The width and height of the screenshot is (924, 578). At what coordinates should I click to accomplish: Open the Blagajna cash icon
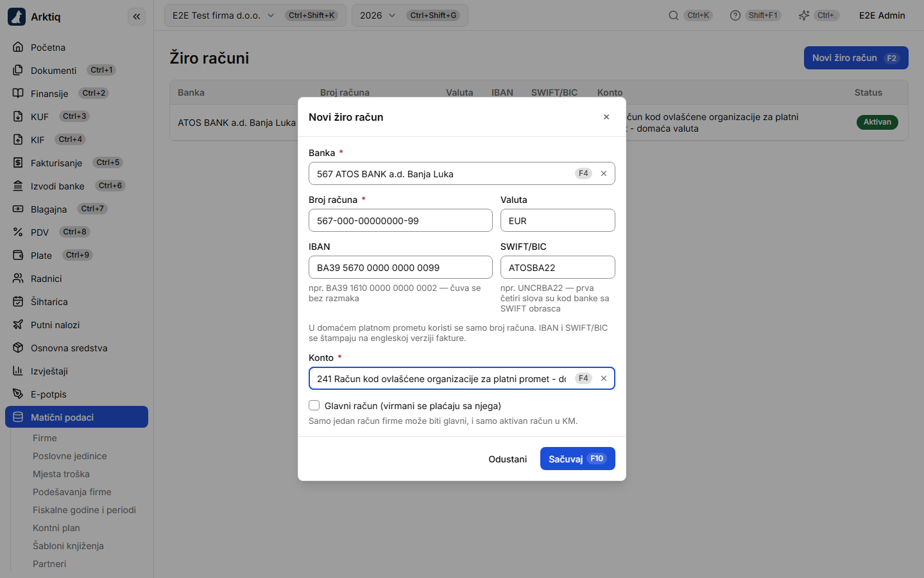coord(18,209)
